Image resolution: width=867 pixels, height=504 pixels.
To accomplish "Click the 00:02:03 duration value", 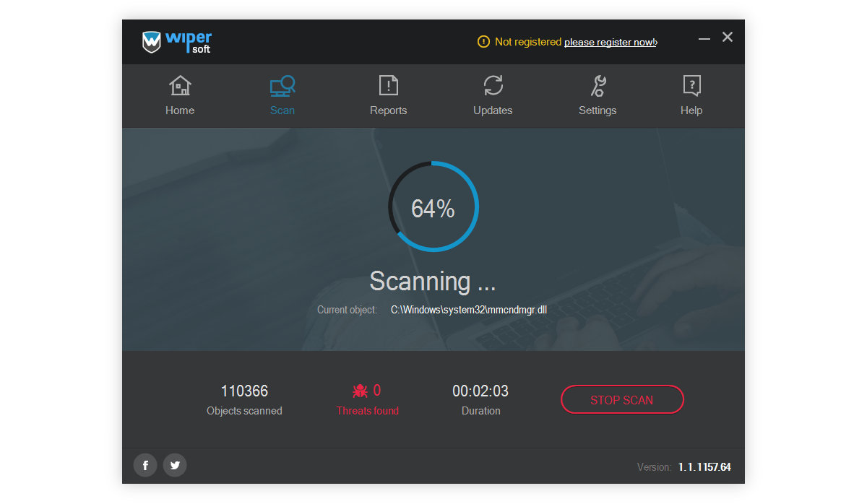I will [480, 391].
